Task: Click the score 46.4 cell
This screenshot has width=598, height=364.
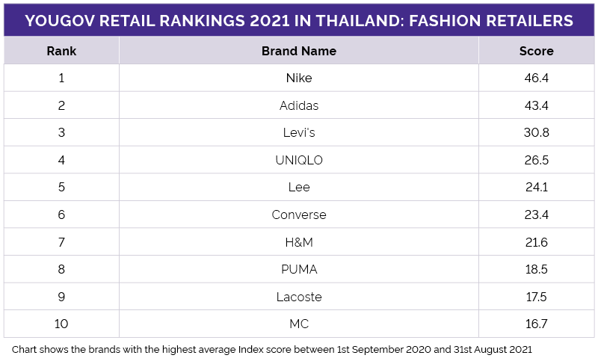Action: 536,78
